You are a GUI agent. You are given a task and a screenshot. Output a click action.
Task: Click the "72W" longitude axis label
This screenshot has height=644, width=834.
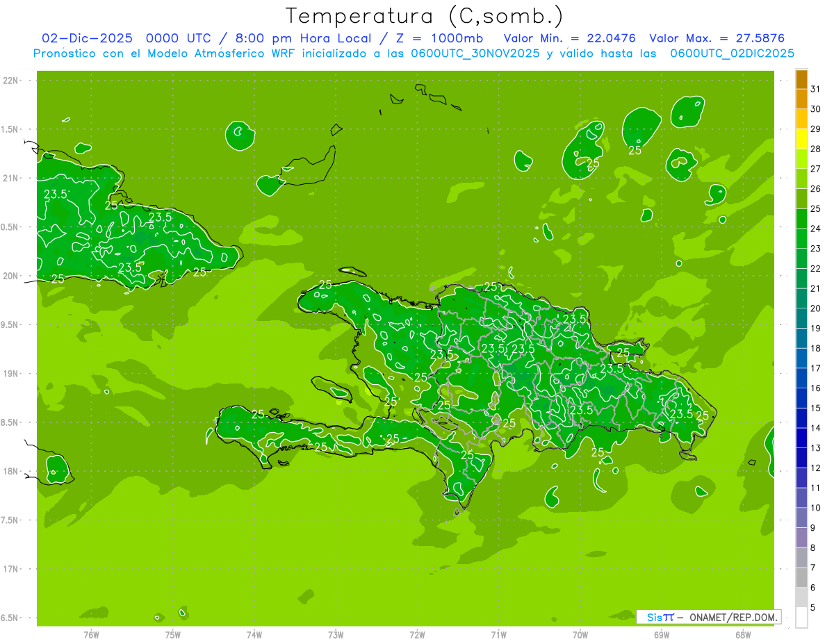pos(417,635)
